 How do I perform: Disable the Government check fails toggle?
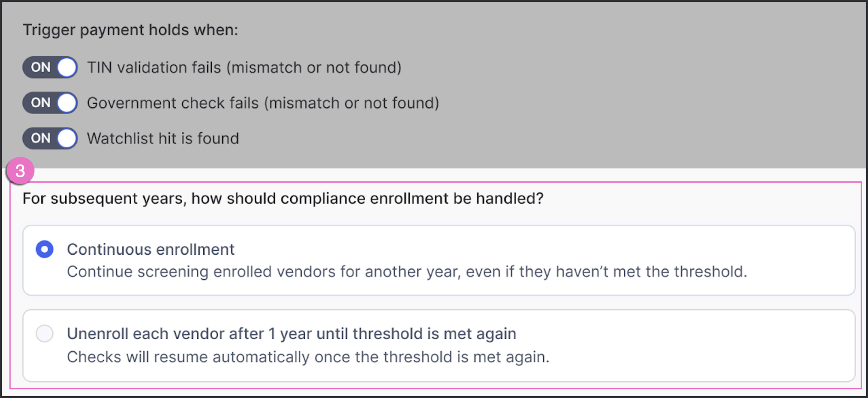50,103
